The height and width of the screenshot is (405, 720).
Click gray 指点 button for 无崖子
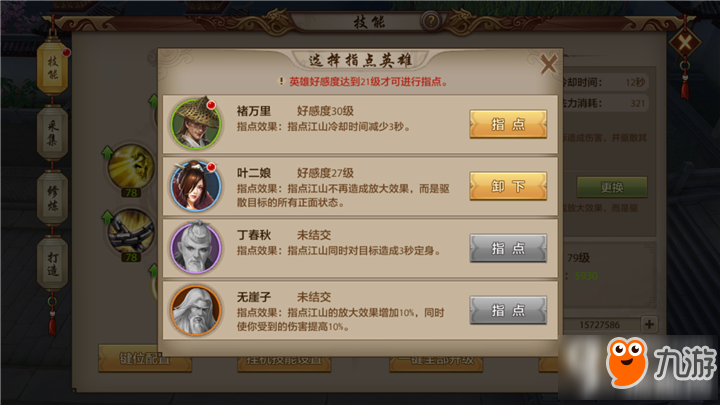[508, 310]
